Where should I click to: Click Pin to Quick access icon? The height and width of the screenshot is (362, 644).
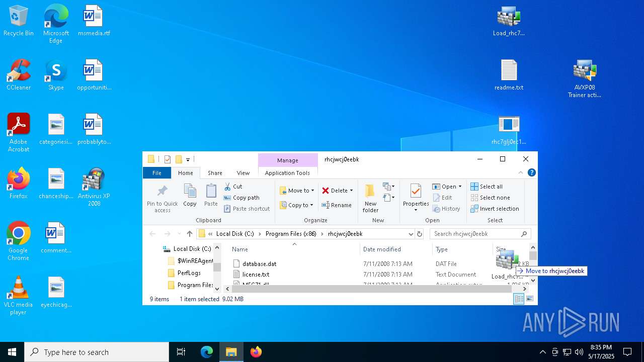(162, 197)
